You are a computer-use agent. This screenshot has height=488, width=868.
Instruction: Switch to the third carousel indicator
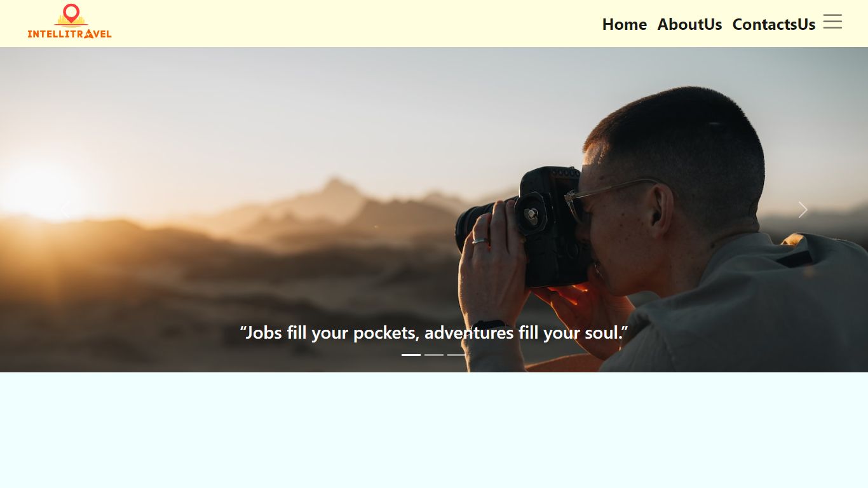[x=457, y=355]
